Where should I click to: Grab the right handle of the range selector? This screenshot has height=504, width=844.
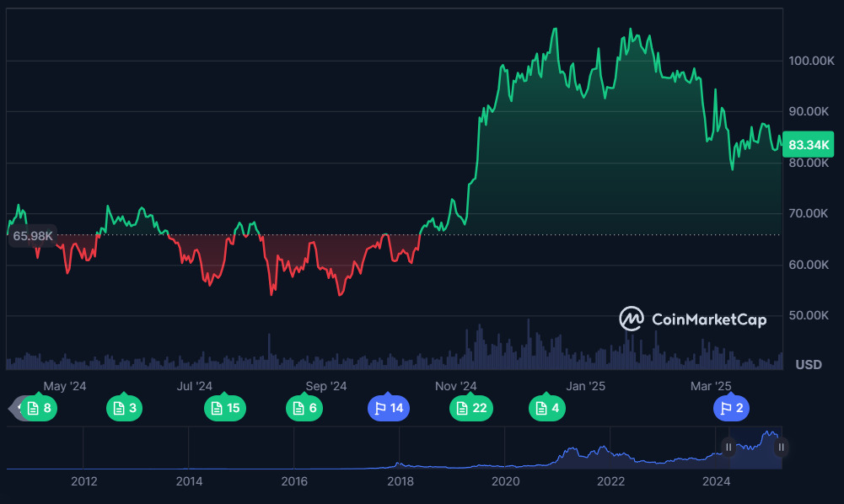[782, 448]
